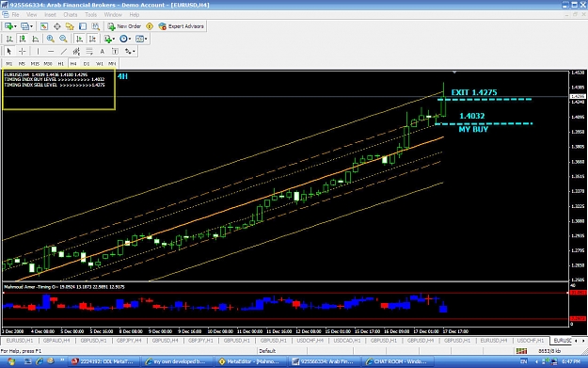Switch timeframe to H1
The height and width of the screenshot is (368, 588).
61,64
